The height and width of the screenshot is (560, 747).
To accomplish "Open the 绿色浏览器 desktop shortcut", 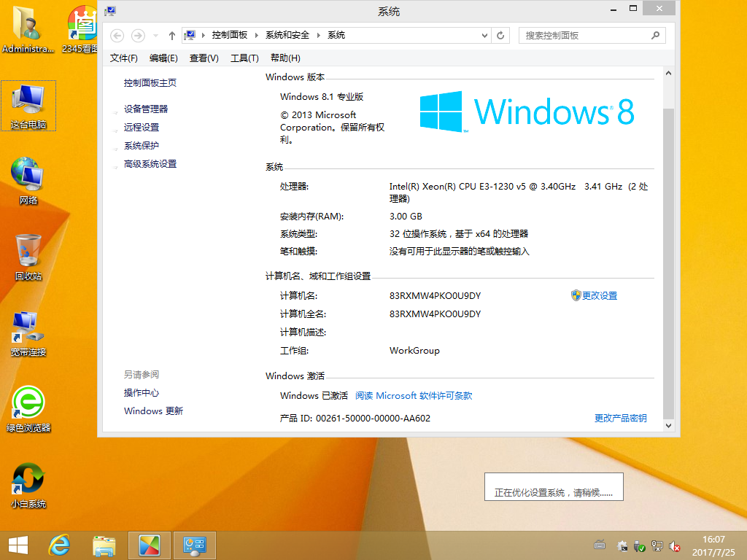I will [28, 408].
